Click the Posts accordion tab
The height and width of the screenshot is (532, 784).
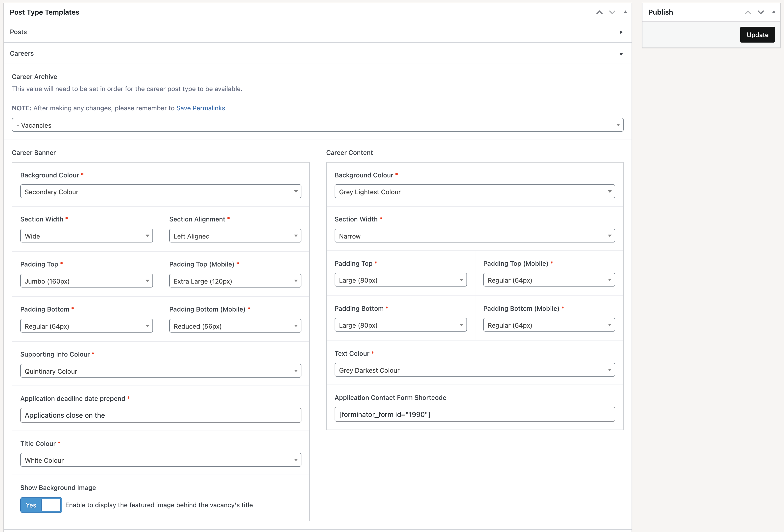(x=19, y=32)
